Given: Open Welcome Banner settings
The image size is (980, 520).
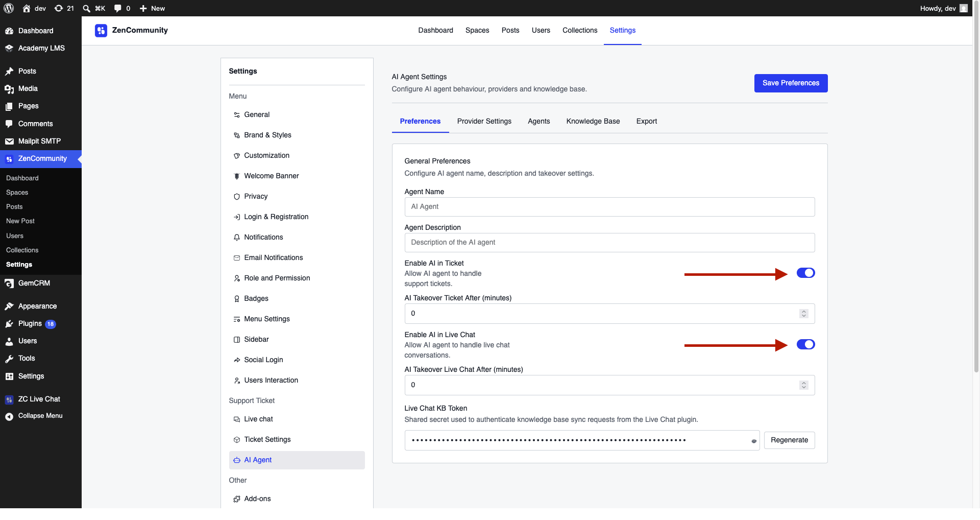Looking at the screenshot, I should [x=297, y=176].
